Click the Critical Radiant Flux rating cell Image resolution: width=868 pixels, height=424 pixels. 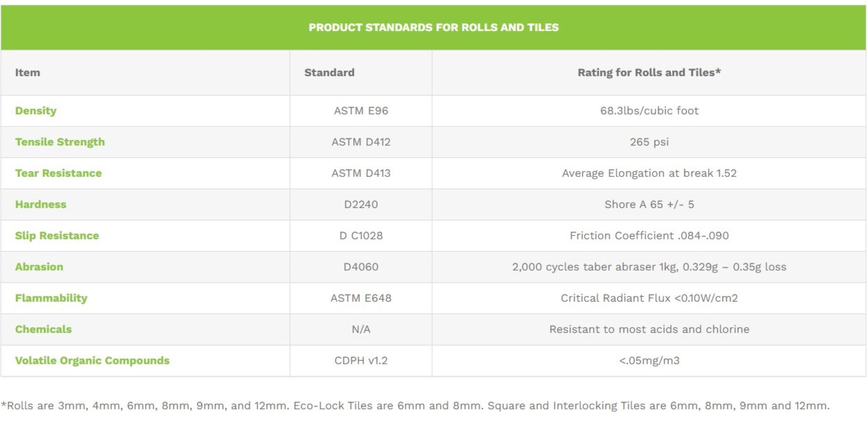click(x=649, y=298)
